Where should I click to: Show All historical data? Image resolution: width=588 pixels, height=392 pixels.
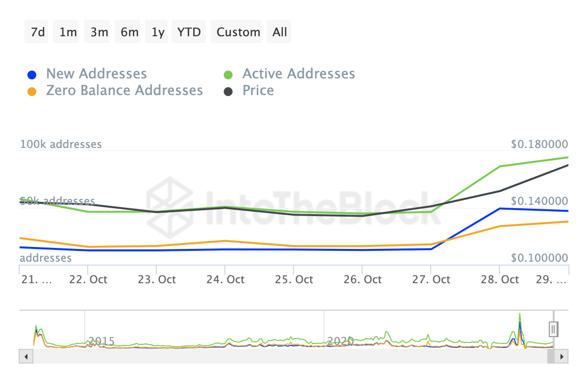point(279,32)
